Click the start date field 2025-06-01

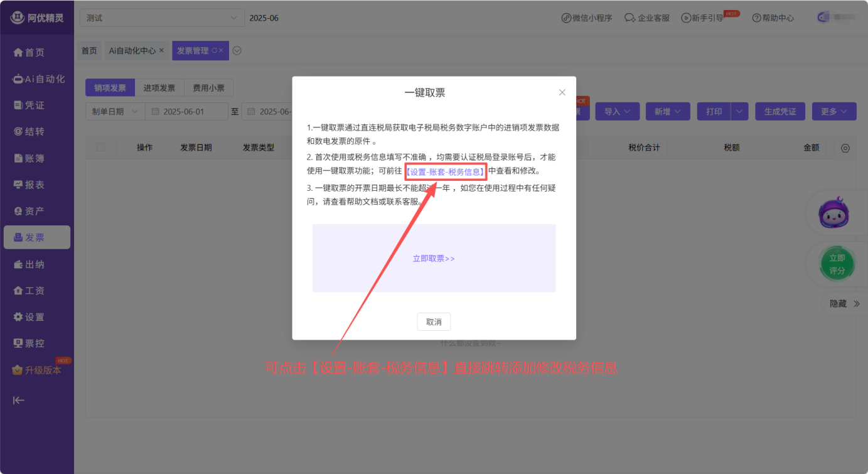point(186,112)
